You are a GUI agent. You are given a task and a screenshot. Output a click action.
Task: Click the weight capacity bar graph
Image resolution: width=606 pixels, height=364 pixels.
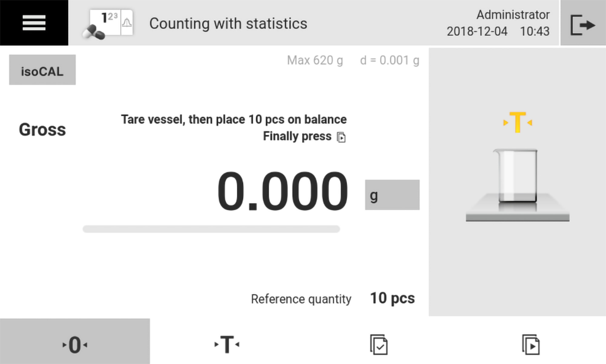tap(211, 229)
